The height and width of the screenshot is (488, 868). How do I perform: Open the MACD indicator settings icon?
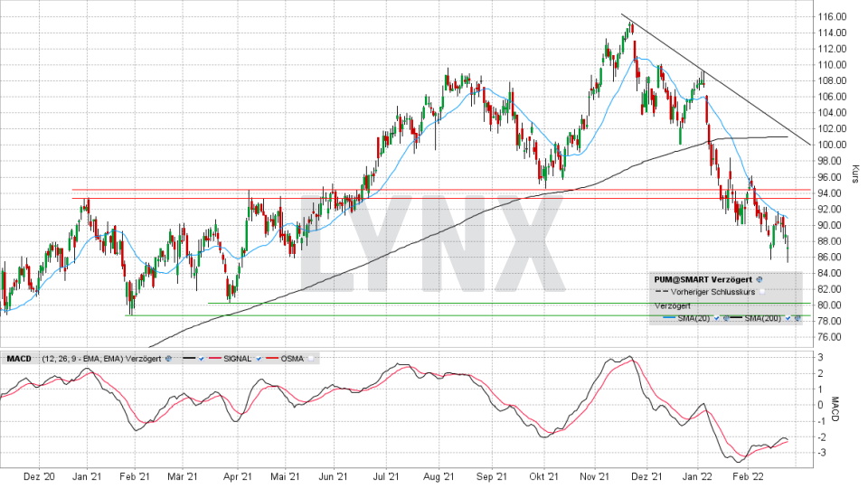[168, 358]
